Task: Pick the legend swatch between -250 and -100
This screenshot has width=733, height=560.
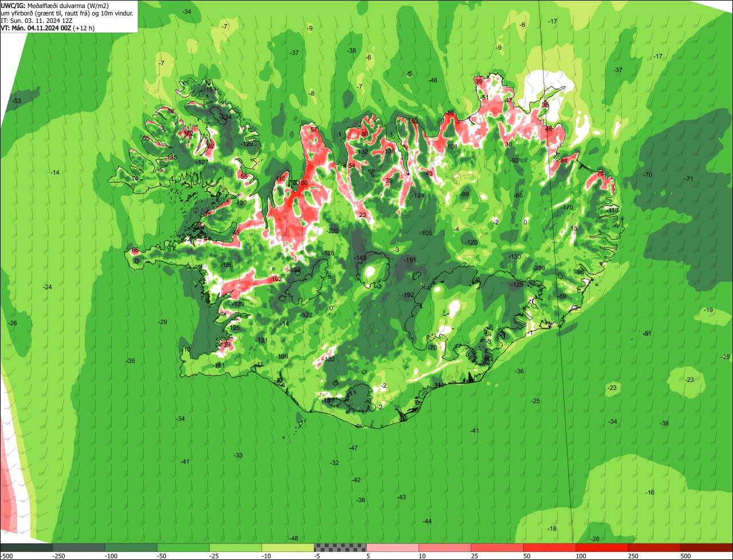Action: coord(78,547)
